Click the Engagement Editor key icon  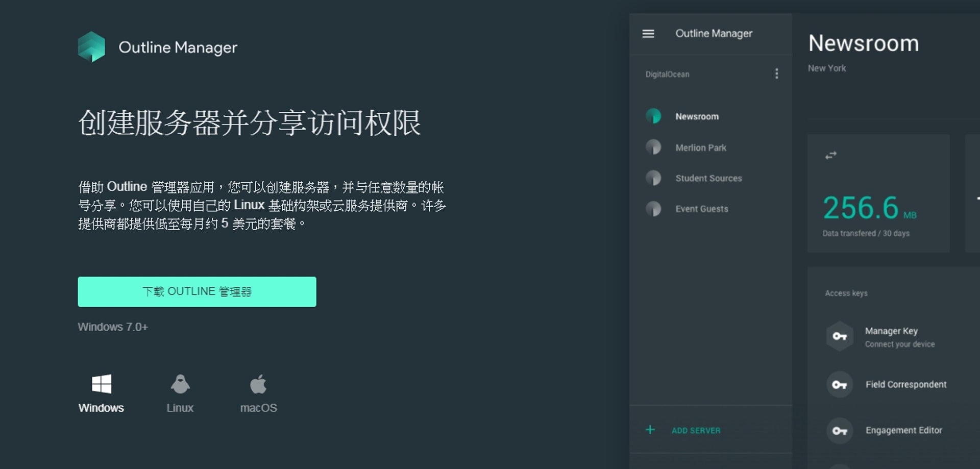pos(840,431)
